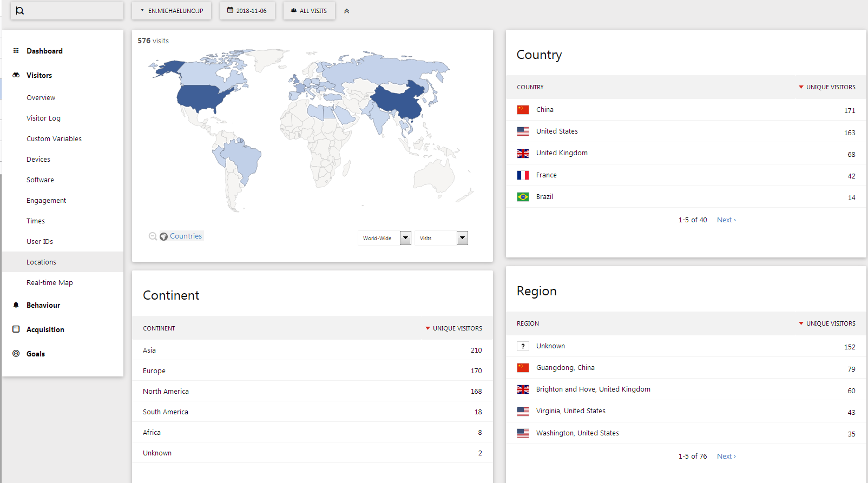Click the Countries link under the map
868x483 pixels.
186,236
